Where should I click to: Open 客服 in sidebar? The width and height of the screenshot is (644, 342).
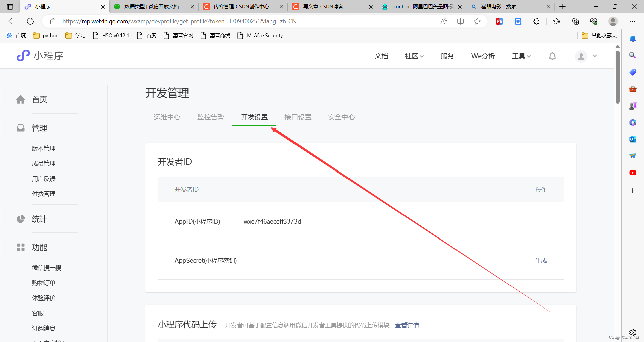tap(38, 313)
